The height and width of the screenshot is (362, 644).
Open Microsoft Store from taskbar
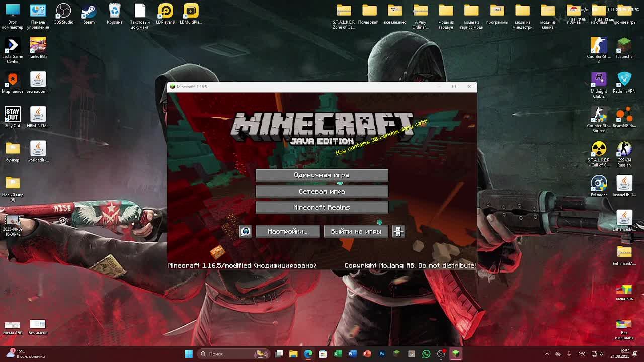coord(323,354)
